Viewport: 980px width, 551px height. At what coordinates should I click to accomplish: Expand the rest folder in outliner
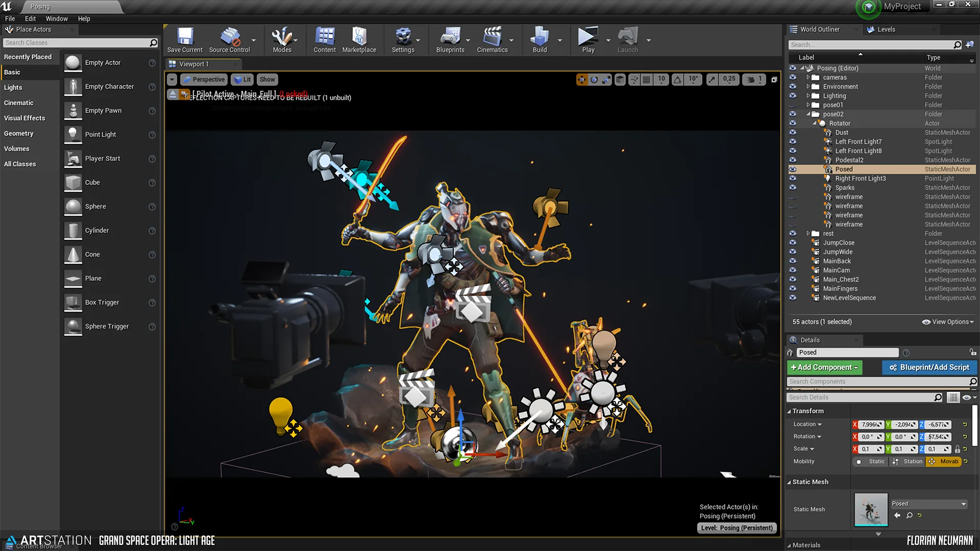(x=808, y=234)
